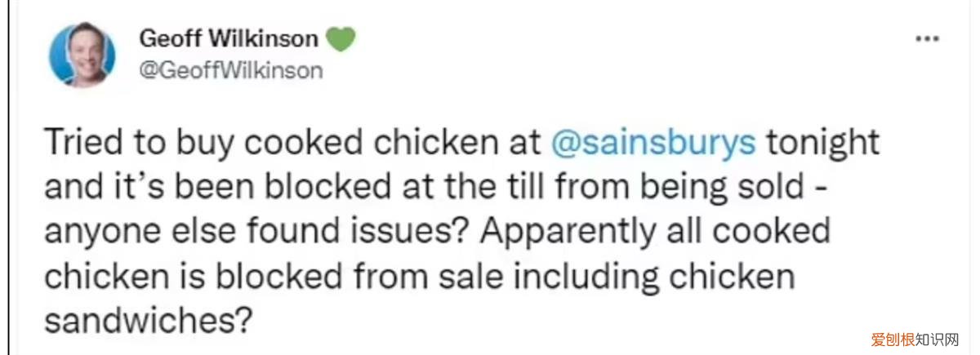Click the words "to buy" in the first line
Image resolution: width=980 pixels, height=355 pixels.
[181, 144]
